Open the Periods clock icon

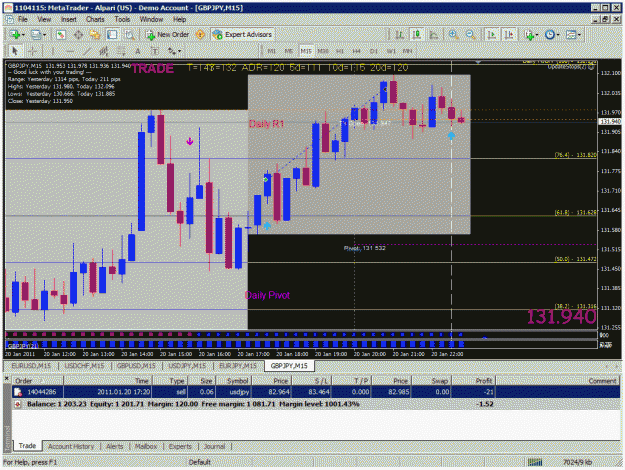(x=550, y=35)
